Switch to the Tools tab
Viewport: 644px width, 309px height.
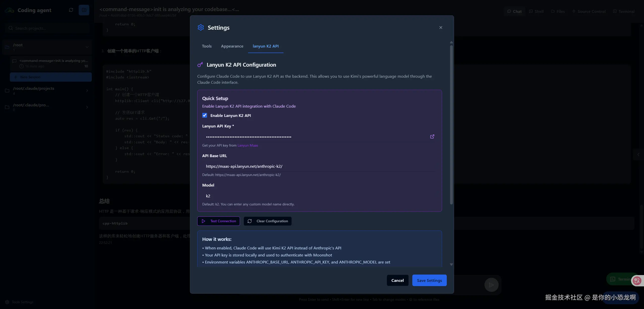[207, 46]
